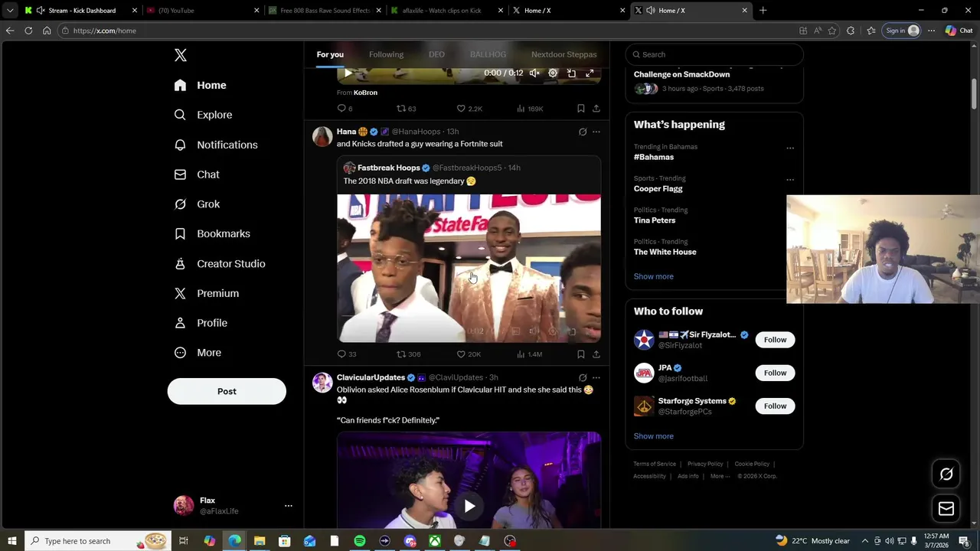Open Grok in the sidebar
980x551 pixels.
coord(197,204)
